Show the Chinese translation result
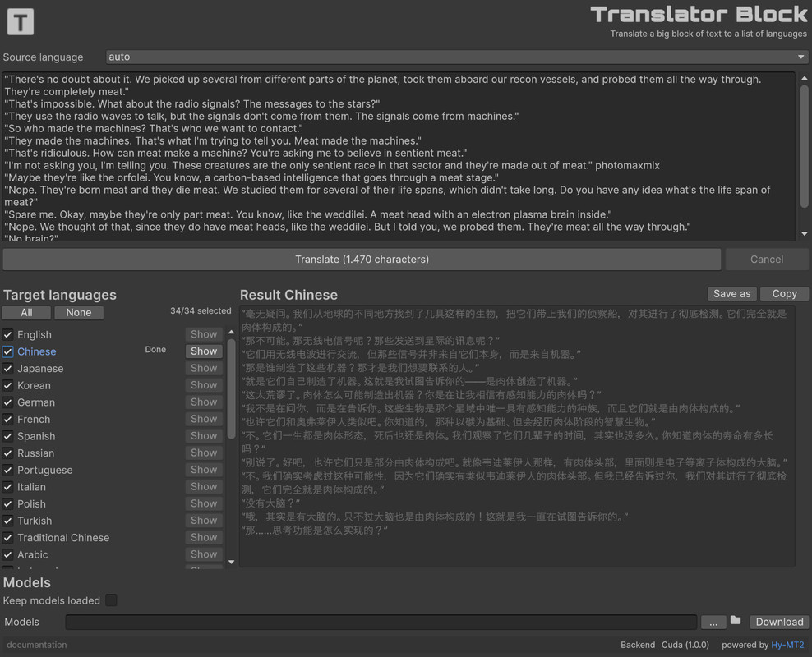This screenshot has width=812, height=657. (x=204, y=351)
